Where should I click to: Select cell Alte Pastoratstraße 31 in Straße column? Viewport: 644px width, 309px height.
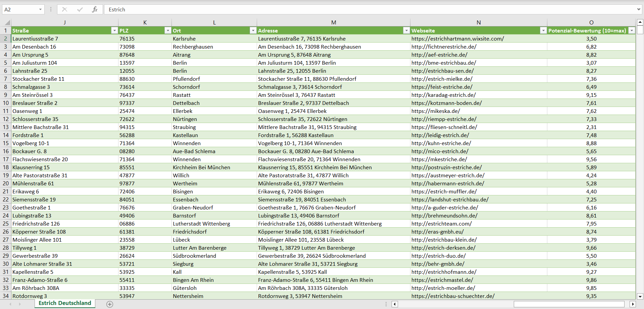pos(65,175)
